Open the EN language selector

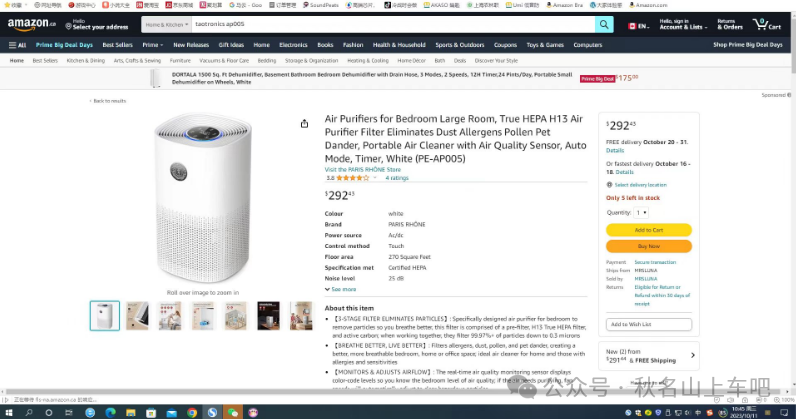pyautogui.click(x=639, y=26)
